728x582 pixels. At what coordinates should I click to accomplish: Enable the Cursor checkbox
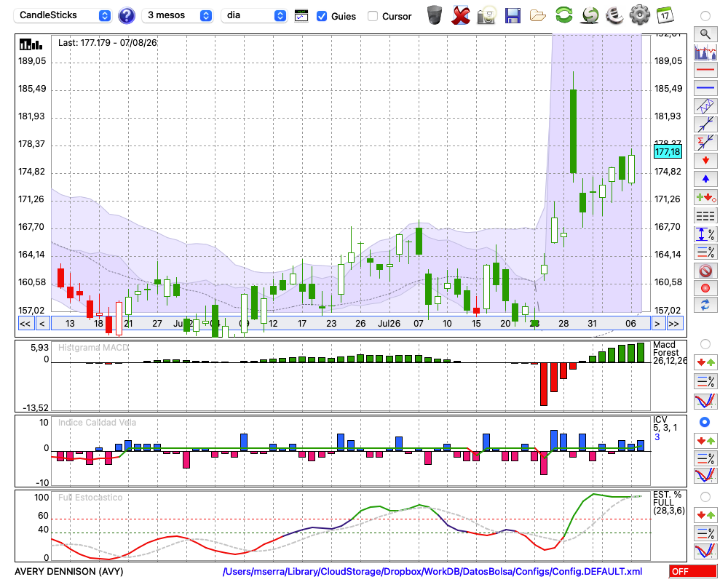[x=372, y=16]
